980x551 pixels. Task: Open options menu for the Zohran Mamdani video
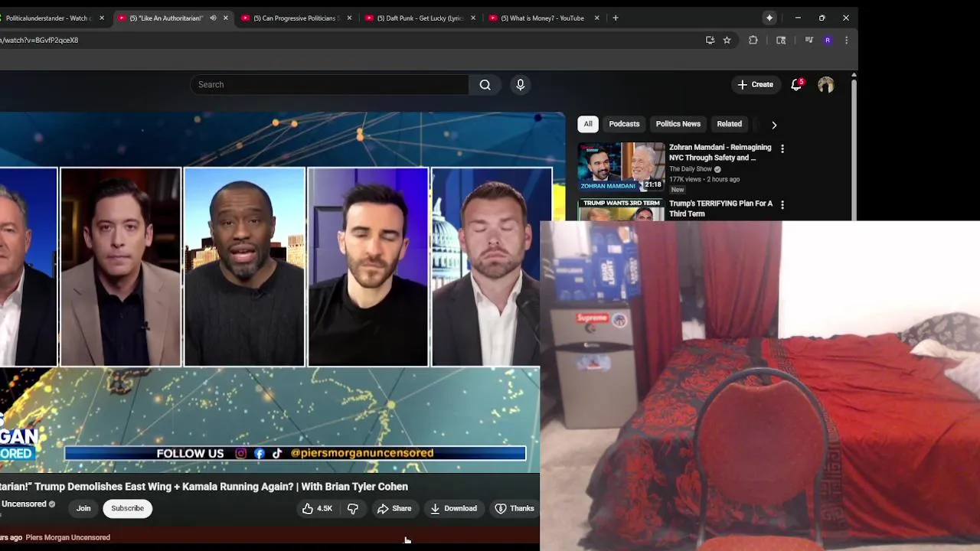(782, 148)
